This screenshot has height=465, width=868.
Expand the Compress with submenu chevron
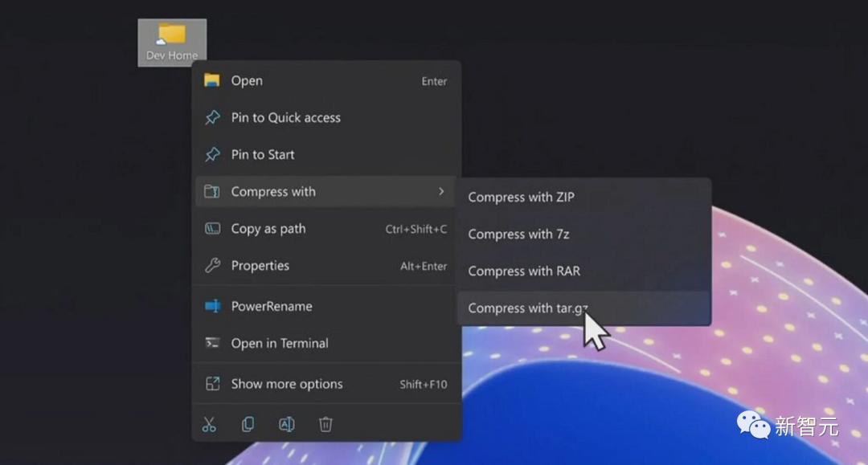click(x=440, y=192)
